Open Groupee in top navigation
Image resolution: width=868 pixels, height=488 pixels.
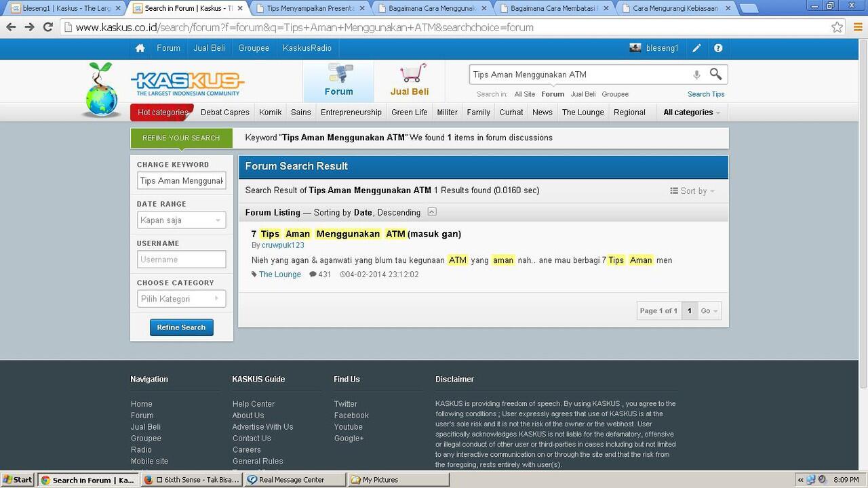(x=254, y=48)
